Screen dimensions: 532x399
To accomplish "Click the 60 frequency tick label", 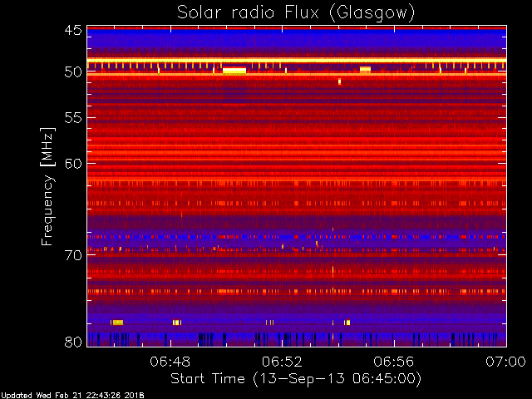I will point(73,164).
